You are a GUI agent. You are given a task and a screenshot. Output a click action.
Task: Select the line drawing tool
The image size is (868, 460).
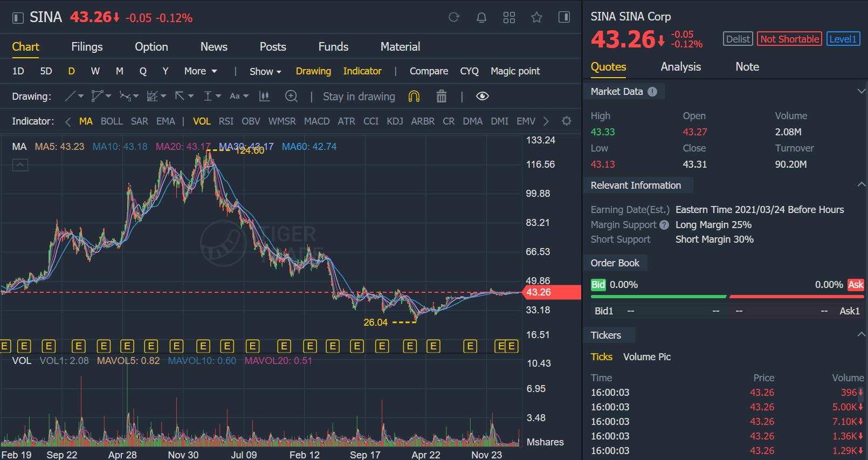click(x=70, y=96)
